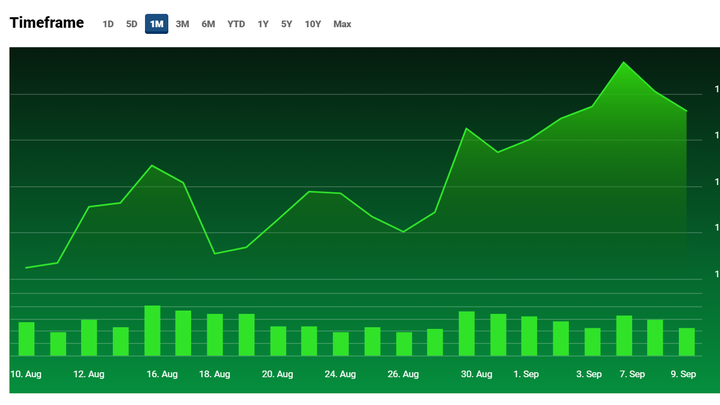Click the '1. Sep' axis label

pos(526,374)
